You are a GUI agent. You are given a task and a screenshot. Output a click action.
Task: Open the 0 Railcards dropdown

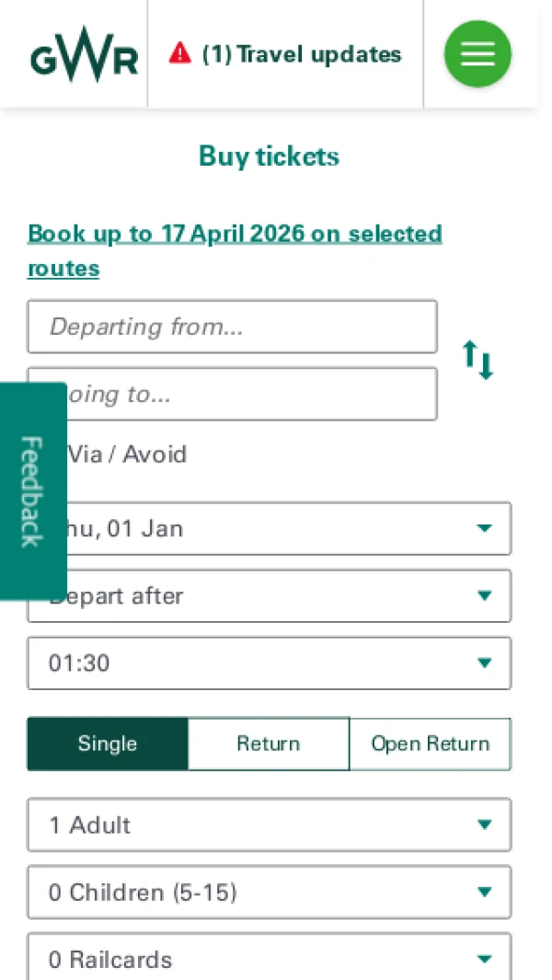point(269,959)
